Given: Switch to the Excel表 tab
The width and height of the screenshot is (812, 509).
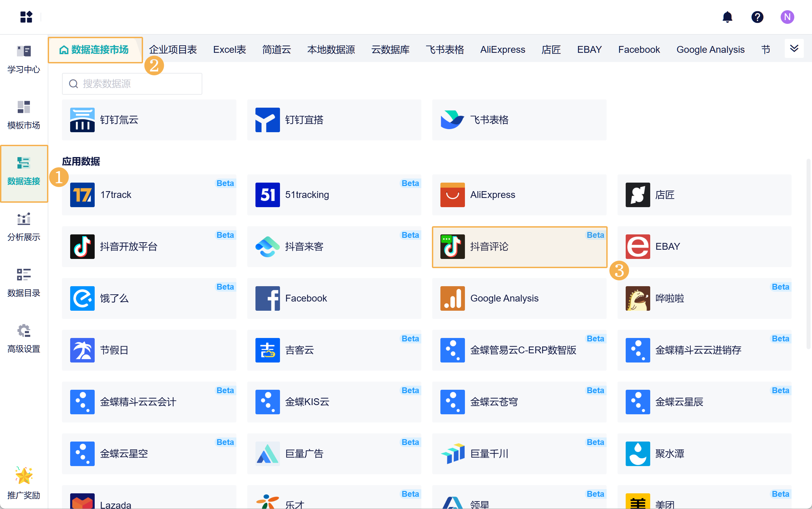Looking at the screenshot, I should (229, 50).
